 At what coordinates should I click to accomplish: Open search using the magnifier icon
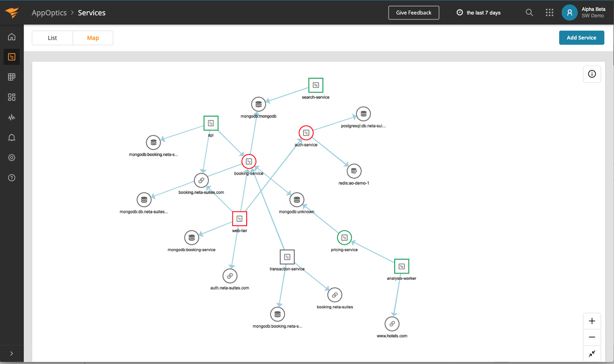(x=529, y=13)
